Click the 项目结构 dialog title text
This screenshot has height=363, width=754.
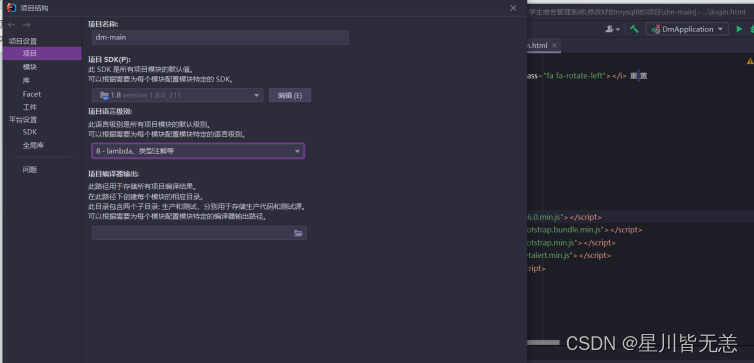tap(34, 8)
